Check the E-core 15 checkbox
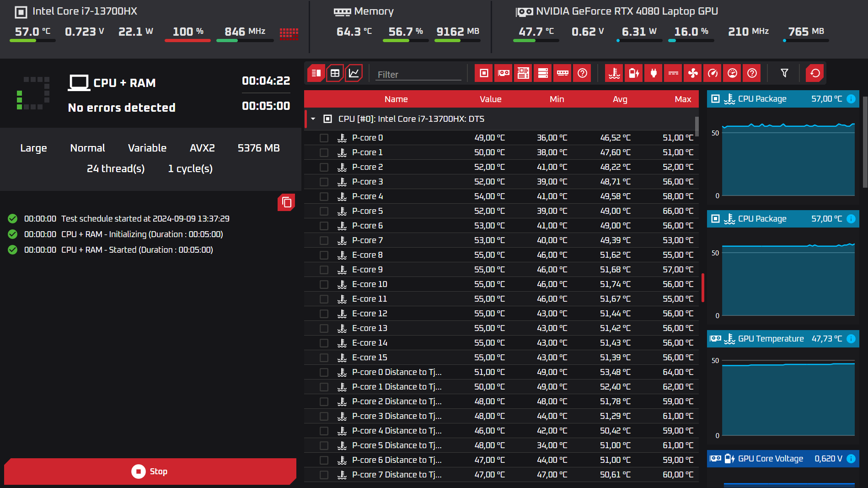The height and width of the screenshot is (488, 868). pyautogui.click(x=324, y=358)
